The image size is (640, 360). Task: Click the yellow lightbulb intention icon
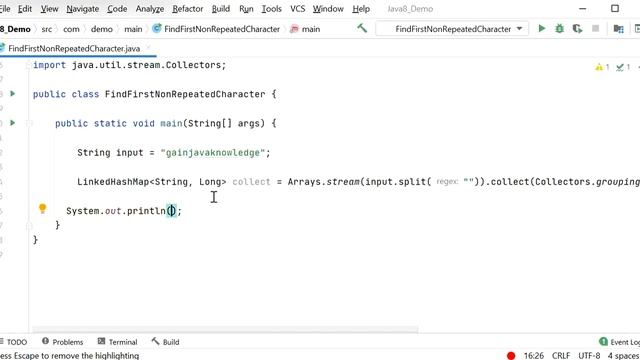[x=42, y=209]
